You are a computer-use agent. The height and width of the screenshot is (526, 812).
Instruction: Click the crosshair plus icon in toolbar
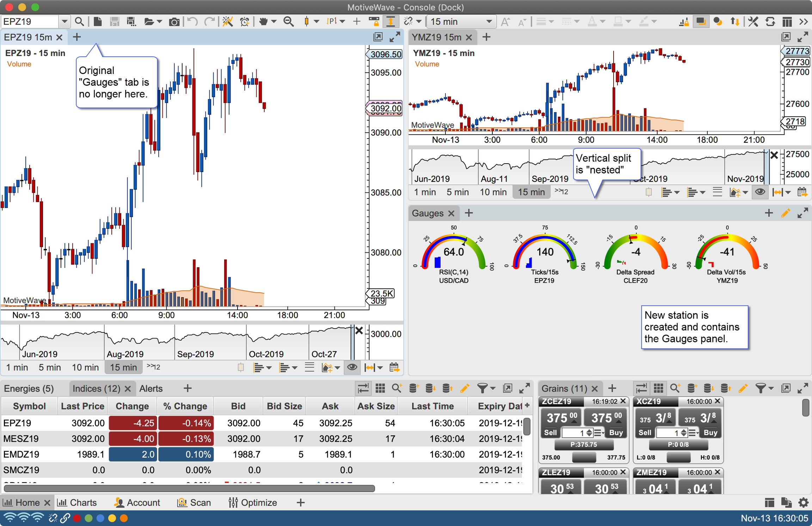357,22
